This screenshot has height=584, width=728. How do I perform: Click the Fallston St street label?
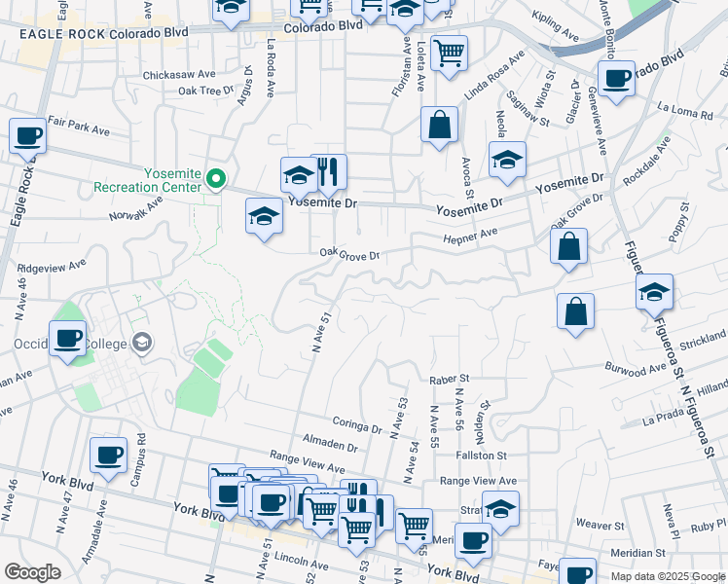click(x=481, y=456)
